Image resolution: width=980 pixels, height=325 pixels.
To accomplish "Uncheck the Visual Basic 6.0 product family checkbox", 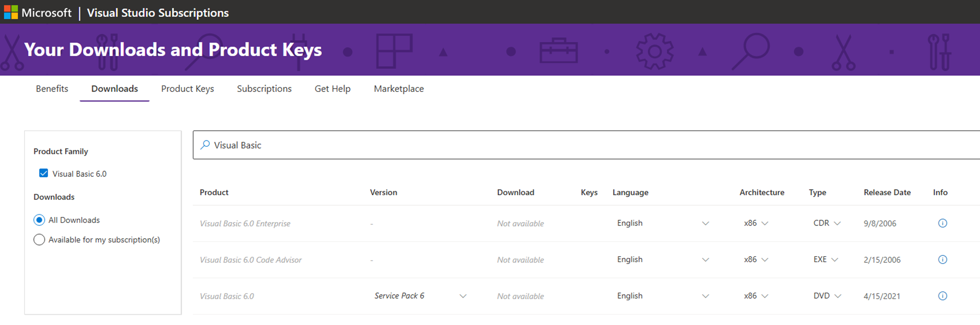I will (43, 173).
